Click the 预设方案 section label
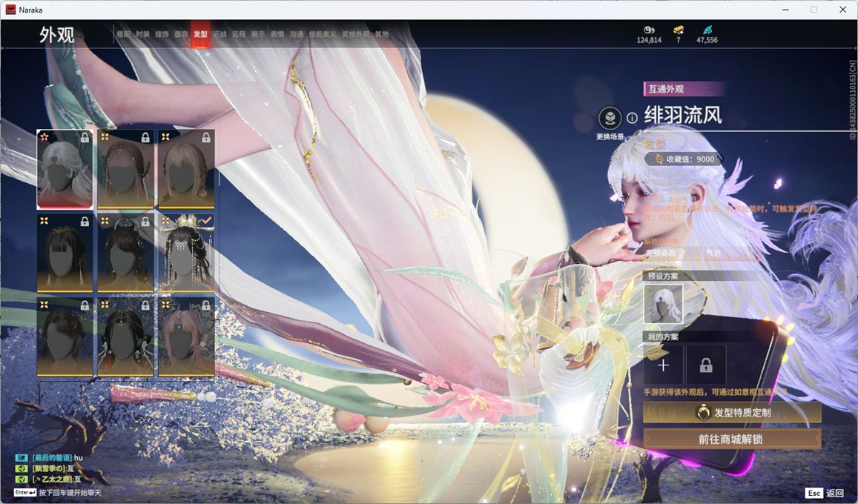The height and width of the screenshot is (504, 858). point(663,276)
